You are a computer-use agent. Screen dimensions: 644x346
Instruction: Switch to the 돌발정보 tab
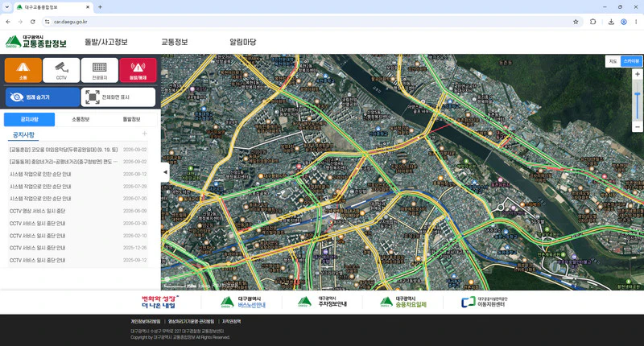coord(131,119)
